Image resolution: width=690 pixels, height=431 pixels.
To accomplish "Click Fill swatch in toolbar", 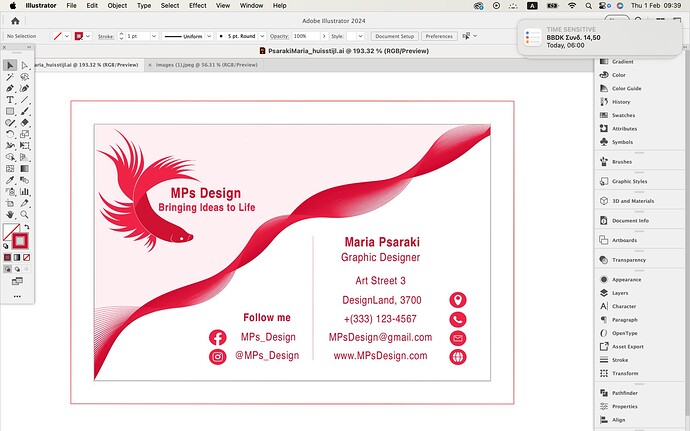I will click(x=11, y=232).
